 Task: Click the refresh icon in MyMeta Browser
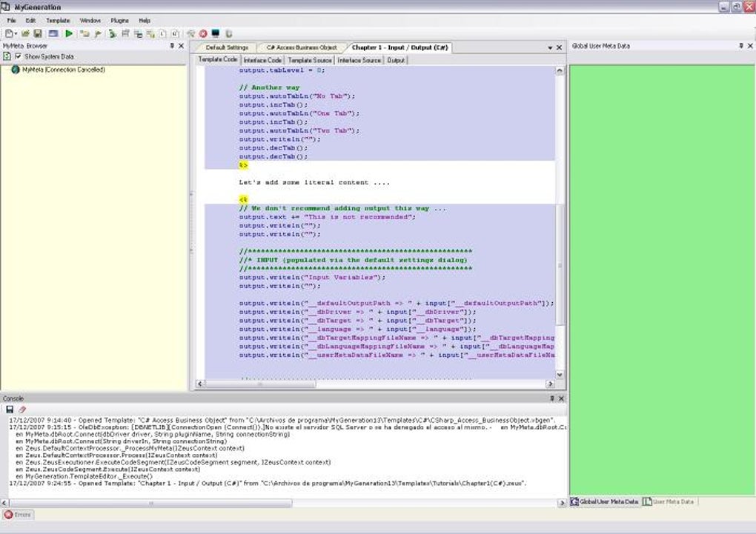coord(7,56)
